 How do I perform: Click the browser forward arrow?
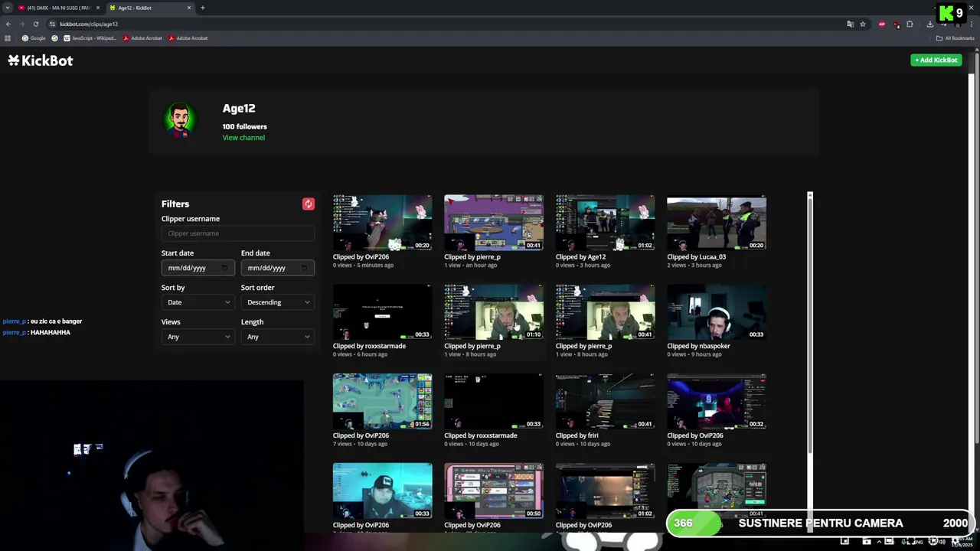pos(21,24)
